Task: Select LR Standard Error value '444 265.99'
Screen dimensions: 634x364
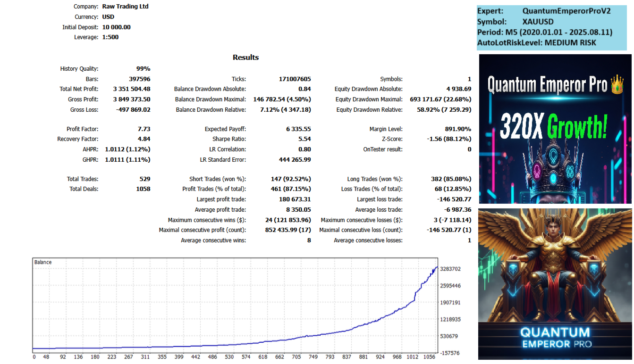Action: pos(295,160)
